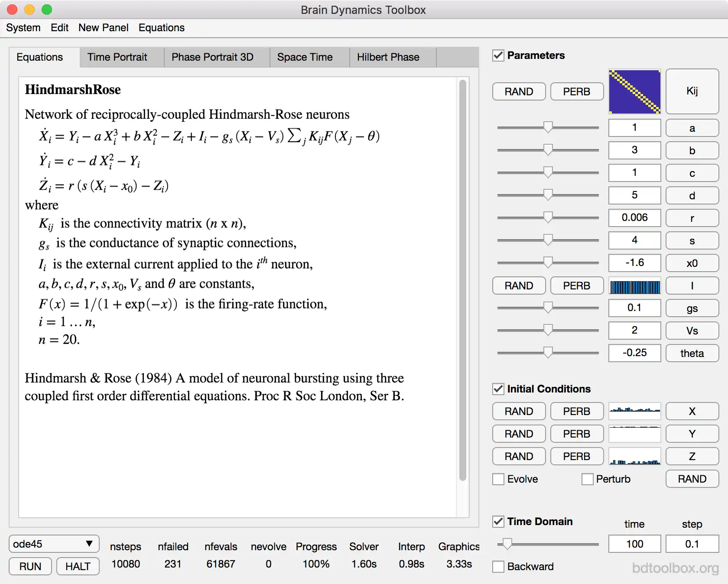Screen dimensions: 728x584
Task: Click the RAND button for Y
Action: click(519, 434)
